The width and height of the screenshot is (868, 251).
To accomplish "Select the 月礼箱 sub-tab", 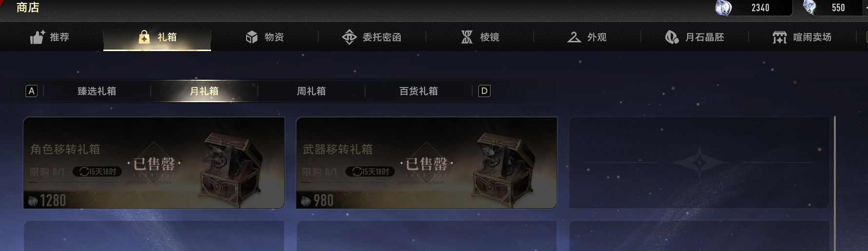I will click(204, 91).
